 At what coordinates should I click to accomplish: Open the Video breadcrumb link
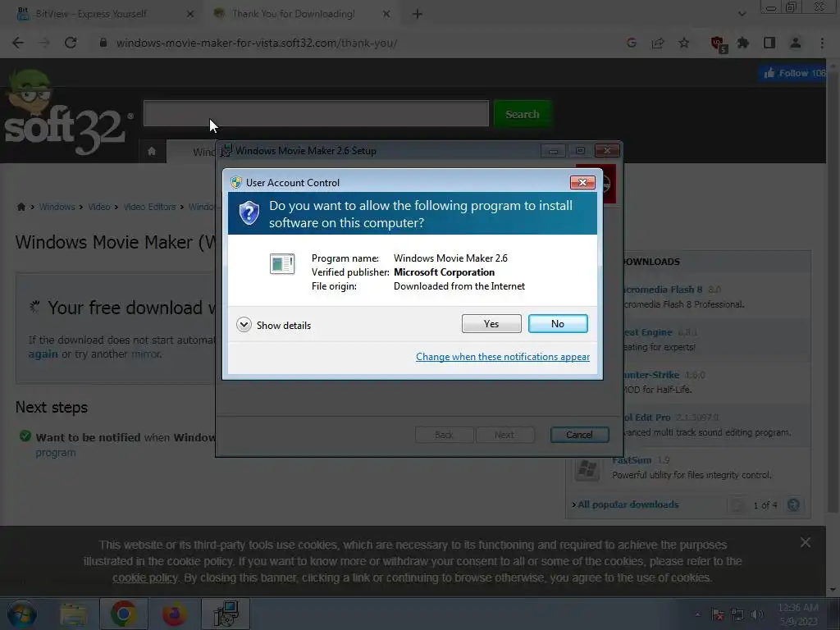click(x=99, y=207)
